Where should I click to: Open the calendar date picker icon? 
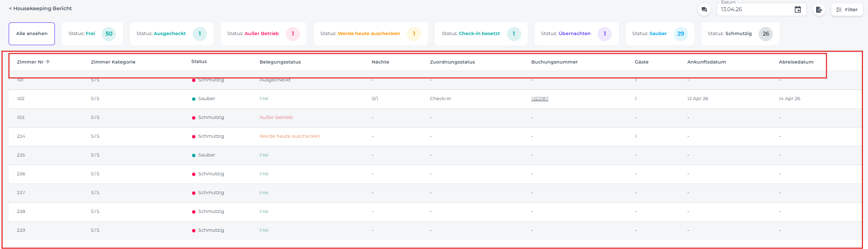(798, 10)
